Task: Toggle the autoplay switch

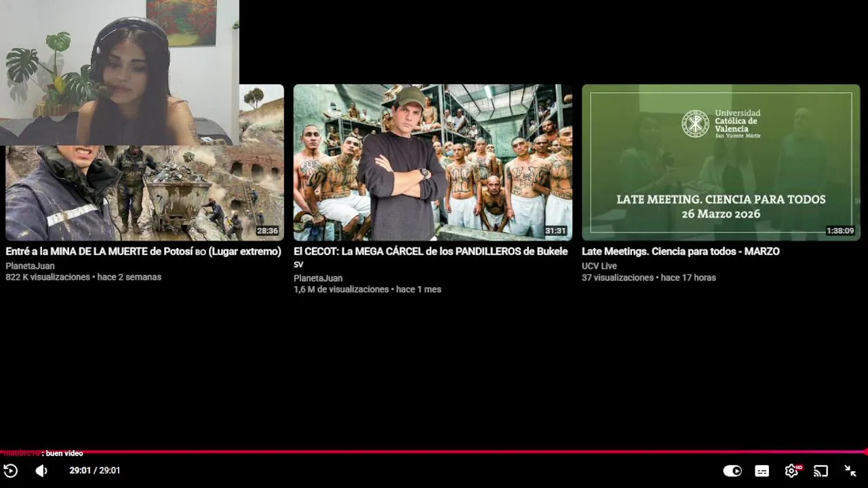Action: tap(732, 470)
